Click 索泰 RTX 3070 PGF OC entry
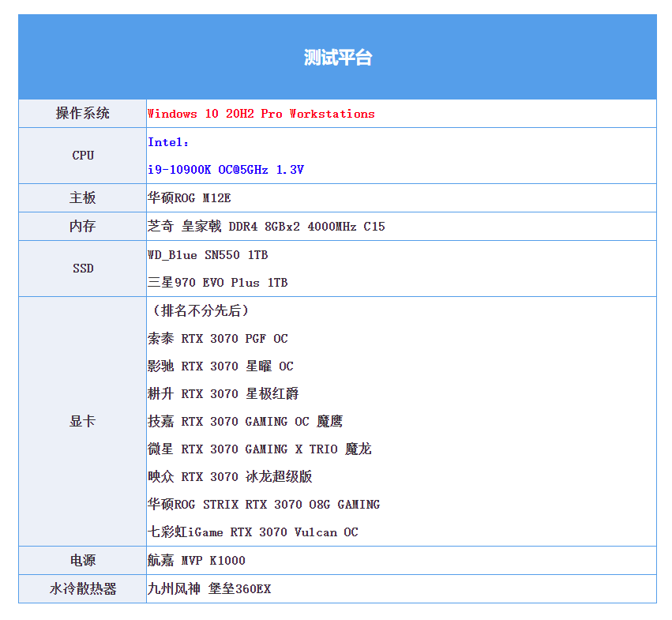672x620 pixels. (218, 338)
